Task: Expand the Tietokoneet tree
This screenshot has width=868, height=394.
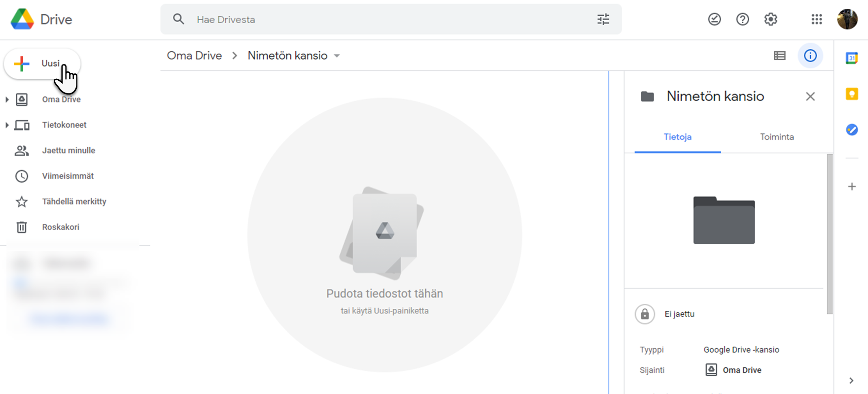Action: click(7, 125)
